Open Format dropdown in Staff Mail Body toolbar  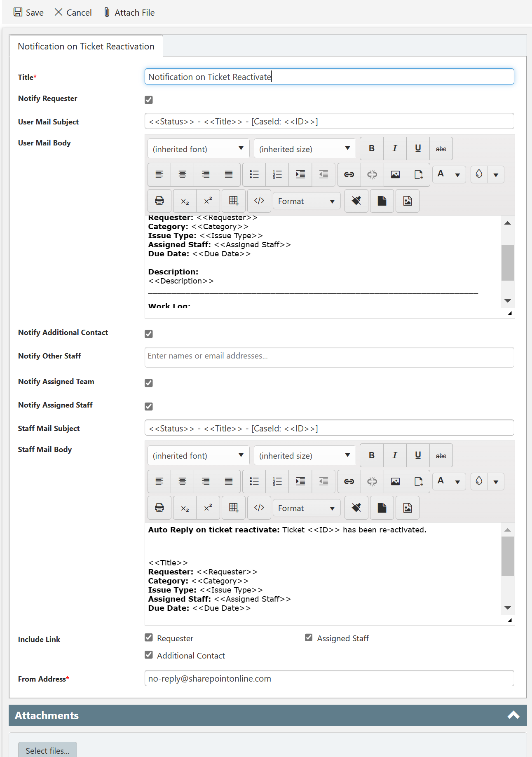coord(306,508)
